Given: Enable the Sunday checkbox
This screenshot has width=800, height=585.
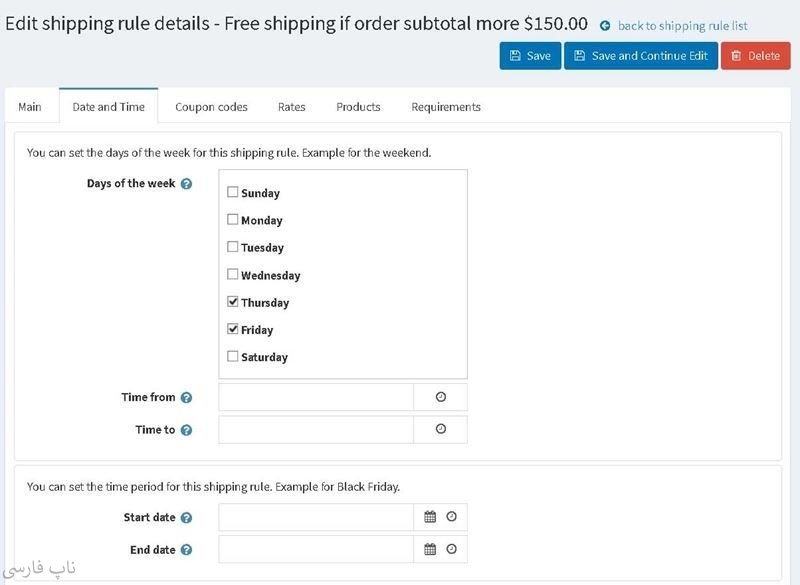Looking at the screenshot, I should coord(233,192).
